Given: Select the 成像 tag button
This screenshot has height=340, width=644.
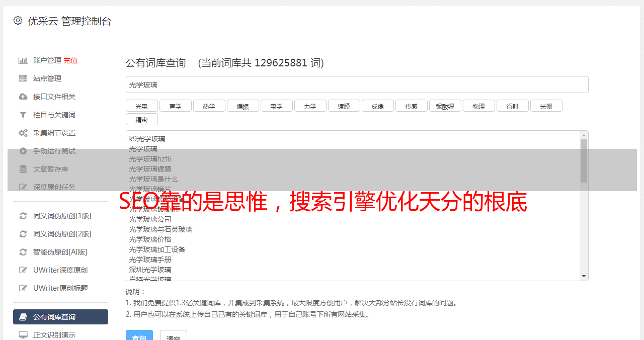Looking at the screenshot, I should click(x=377, y=106).
